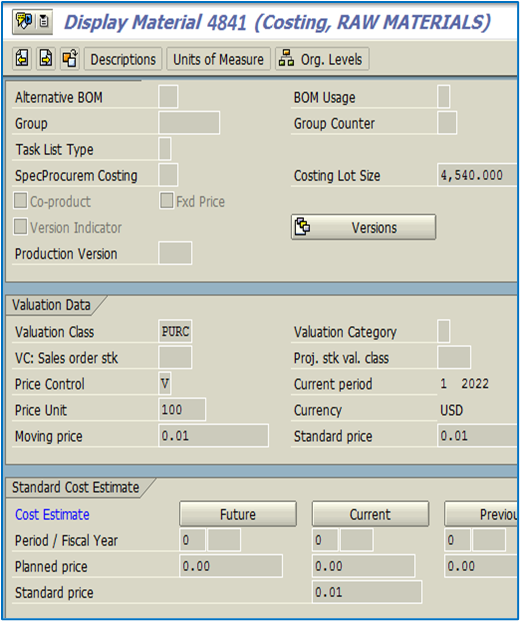Click the VC: Sales order stk field
Screen dimensions: 520x621
[x=175, y=357]
